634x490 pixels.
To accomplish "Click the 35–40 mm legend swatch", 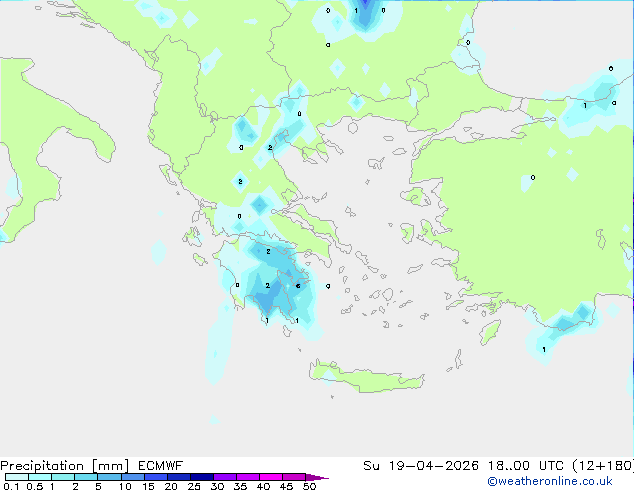I will tap(248, 477).
